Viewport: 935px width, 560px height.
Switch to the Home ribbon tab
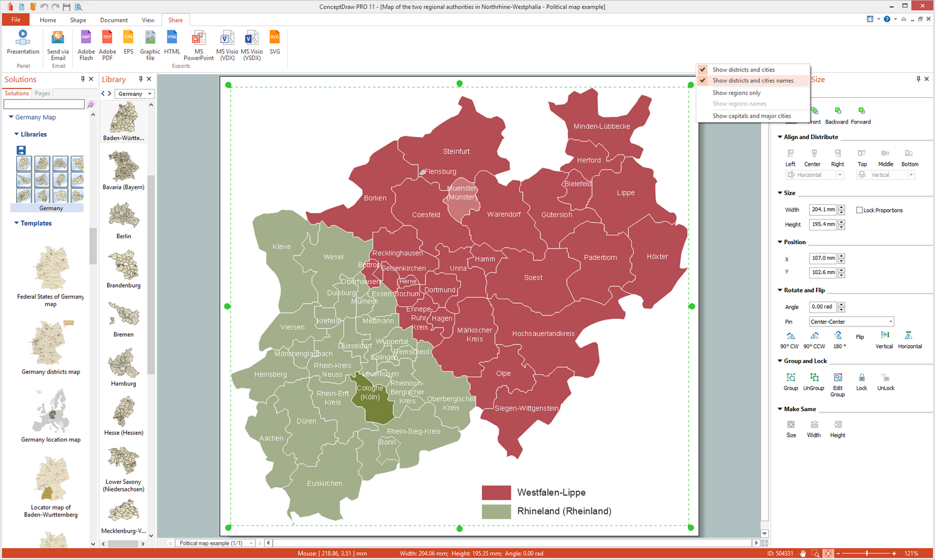[x=48, y=20]
